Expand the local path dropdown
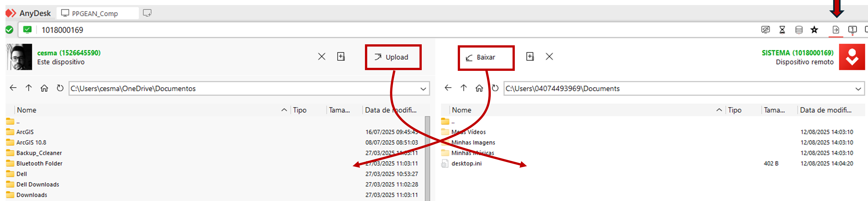The height and width of the screenshot is (201, 868). [423, 89]
